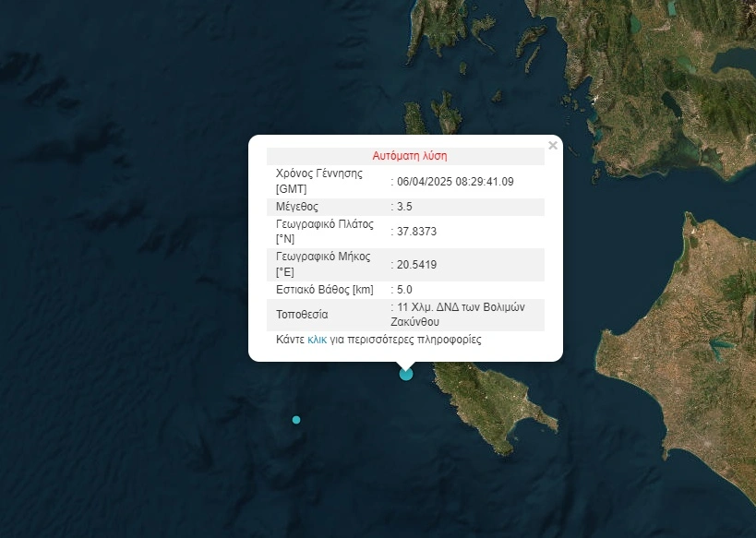Image resolution: width=756 pixels, height=538 pixels.
Task: Click the longitude value 20.5419
Action: tap(416, 265)
